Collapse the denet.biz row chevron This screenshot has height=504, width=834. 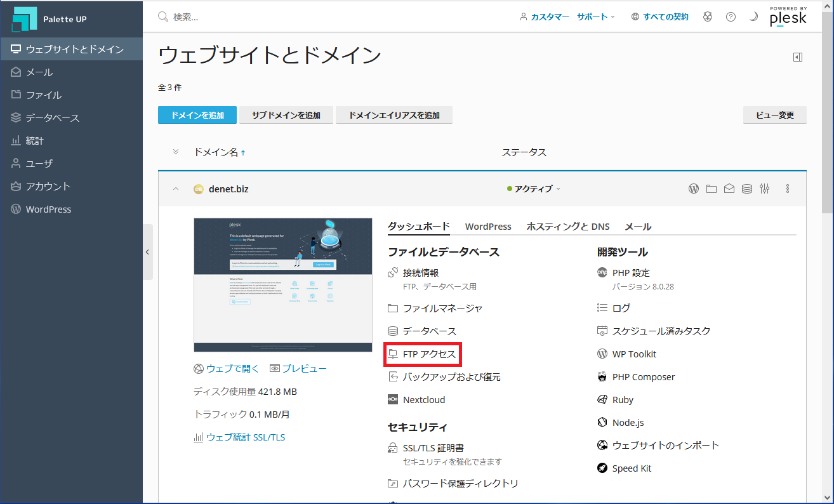tap(176, 189)
